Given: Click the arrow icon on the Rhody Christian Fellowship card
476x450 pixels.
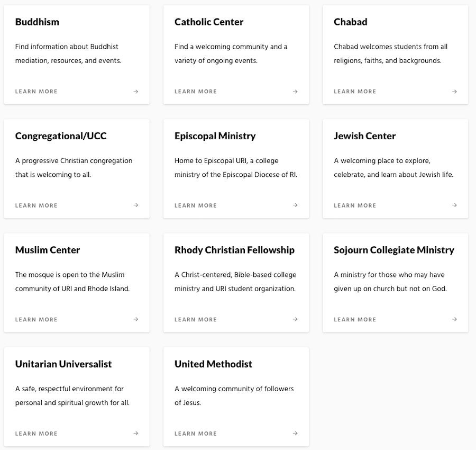Looking at the screenshot, I should click(x=295, y=319).
